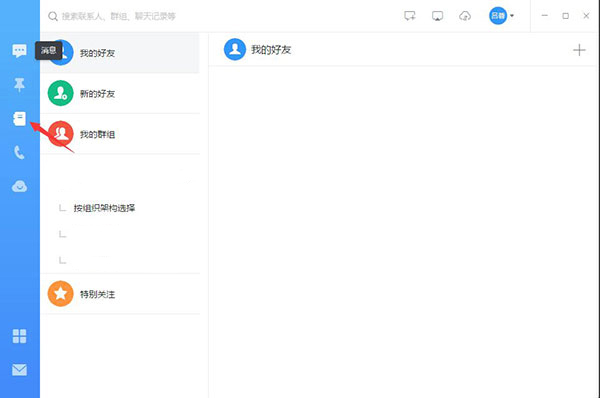Open the DING pin icon in sidebar
The height and width of the screenshot is (398, 600).
[x=19, y=85]
